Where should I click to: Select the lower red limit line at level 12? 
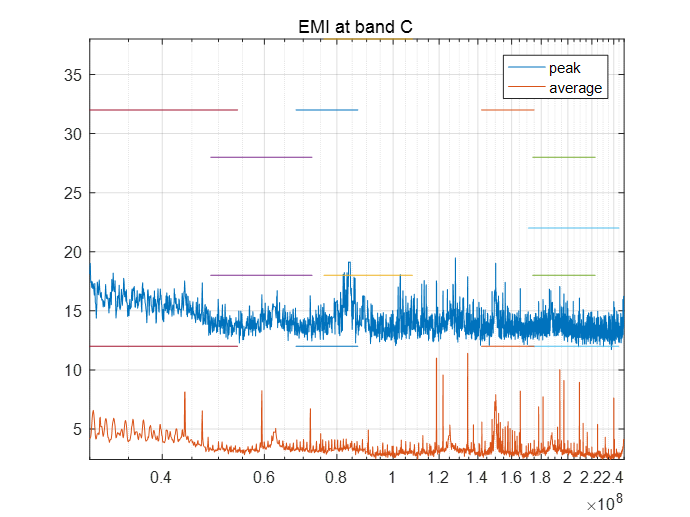(164, 346)
